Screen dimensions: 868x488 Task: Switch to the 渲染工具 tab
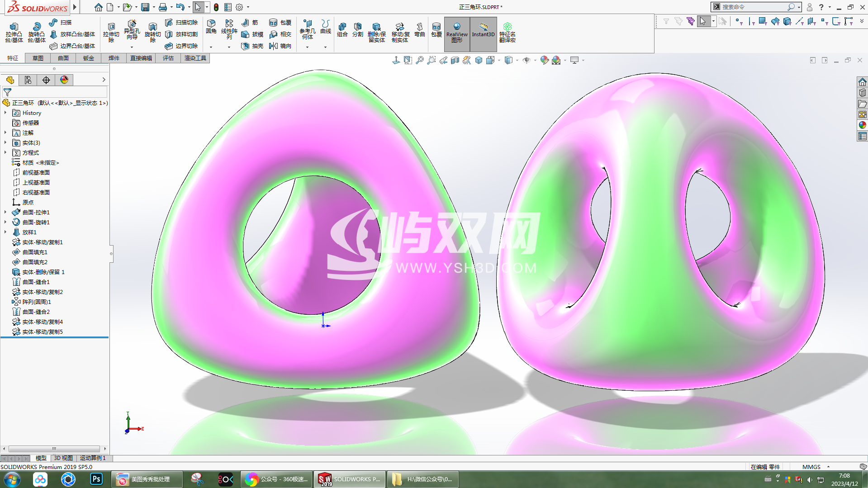(x=195, y=58)
